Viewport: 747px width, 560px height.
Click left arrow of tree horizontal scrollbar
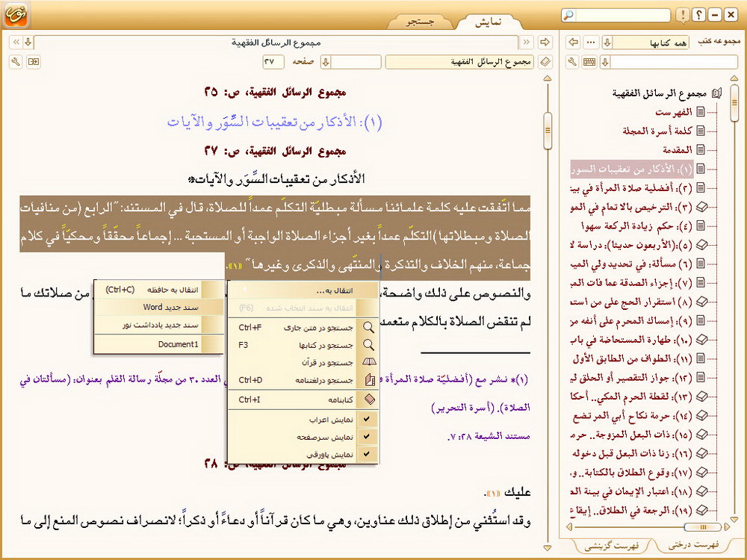click(569, 527)
